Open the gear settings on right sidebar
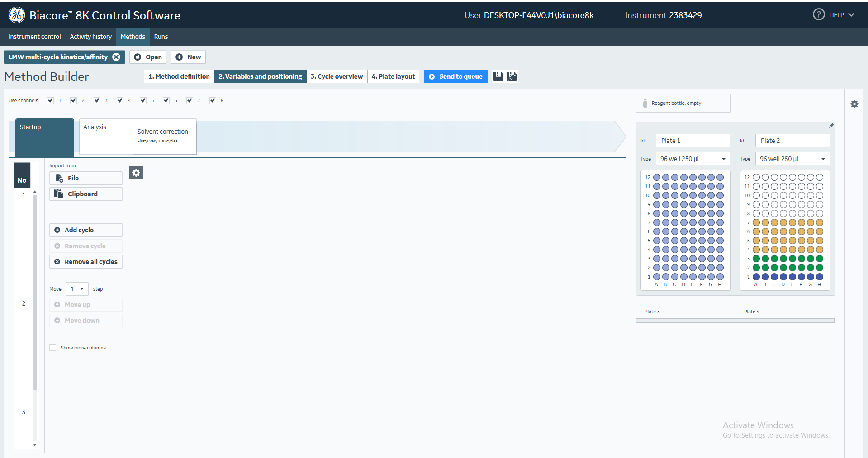Screen dimensions: 868x458 tap(854, 104)
